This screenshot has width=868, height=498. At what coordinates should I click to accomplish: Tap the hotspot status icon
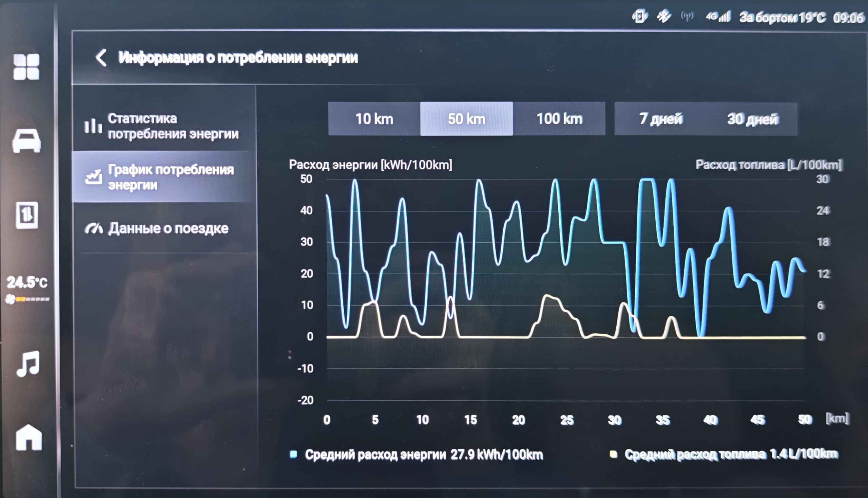point(686,16)
